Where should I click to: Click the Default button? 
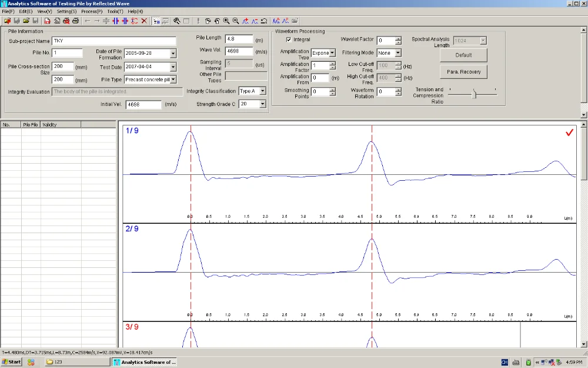point(463,55)
